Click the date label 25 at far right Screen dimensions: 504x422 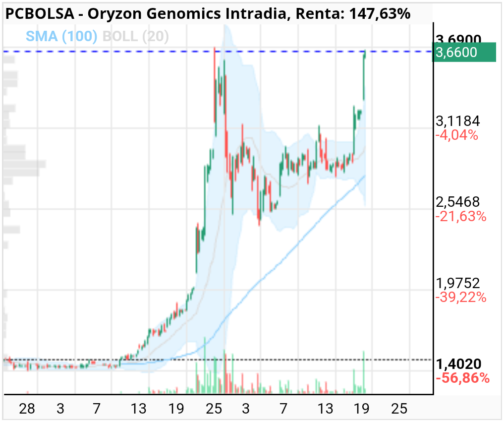point(399,409)
